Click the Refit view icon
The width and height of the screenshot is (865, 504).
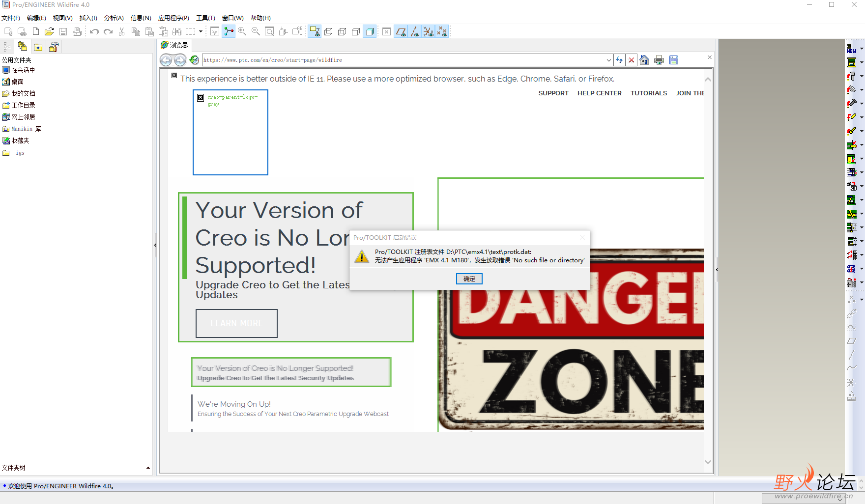tap(269, 31)
